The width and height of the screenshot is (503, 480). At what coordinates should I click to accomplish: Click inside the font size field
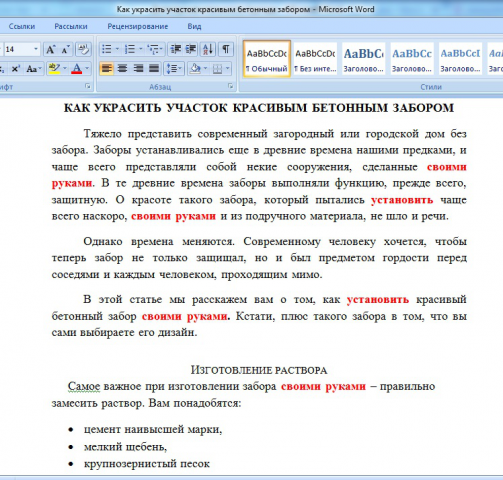(17, 49)
